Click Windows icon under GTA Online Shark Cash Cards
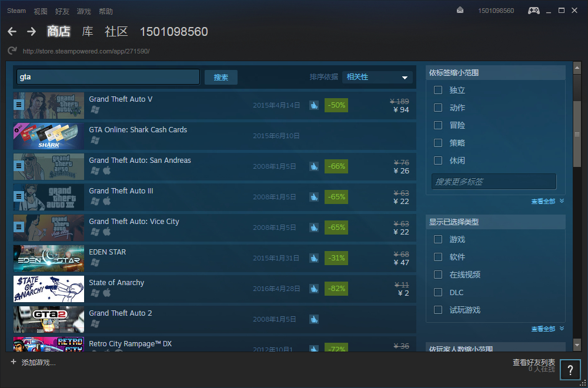This screenshot has height=388, width=588. pos(95,141)
